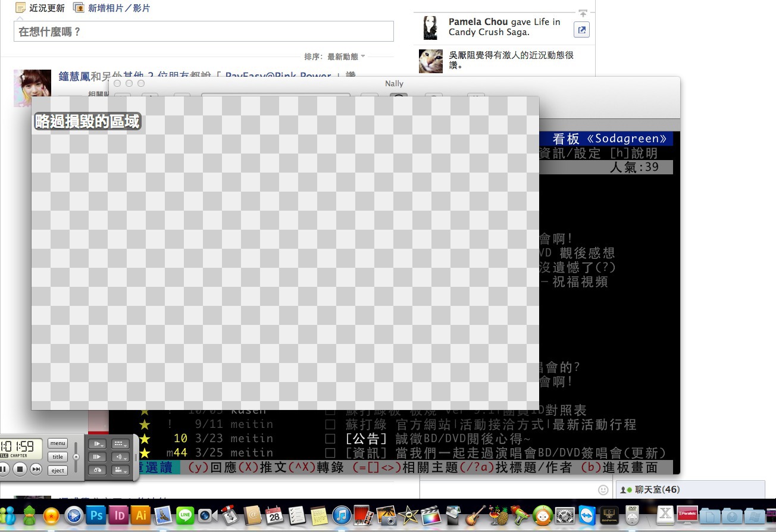Open the slow motion dropdown in DVD controller
776x532 pixels.
[x=98, y=444]
